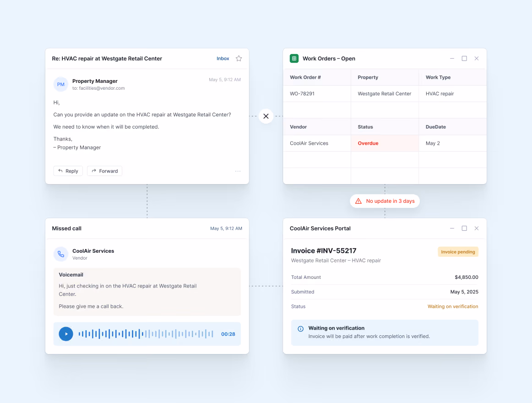Open the email's three-dot more options
The image size is (532, 403).
tap(238, 171)
